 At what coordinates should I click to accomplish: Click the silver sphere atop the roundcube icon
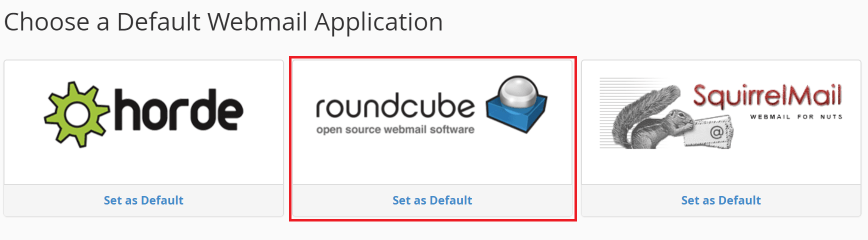click(x=518, y=92)
